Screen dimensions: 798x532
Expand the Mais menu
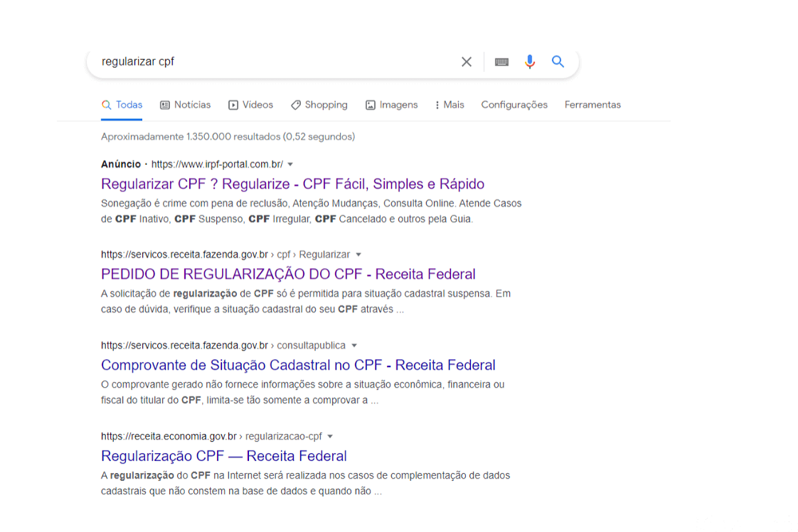[449, 104]
